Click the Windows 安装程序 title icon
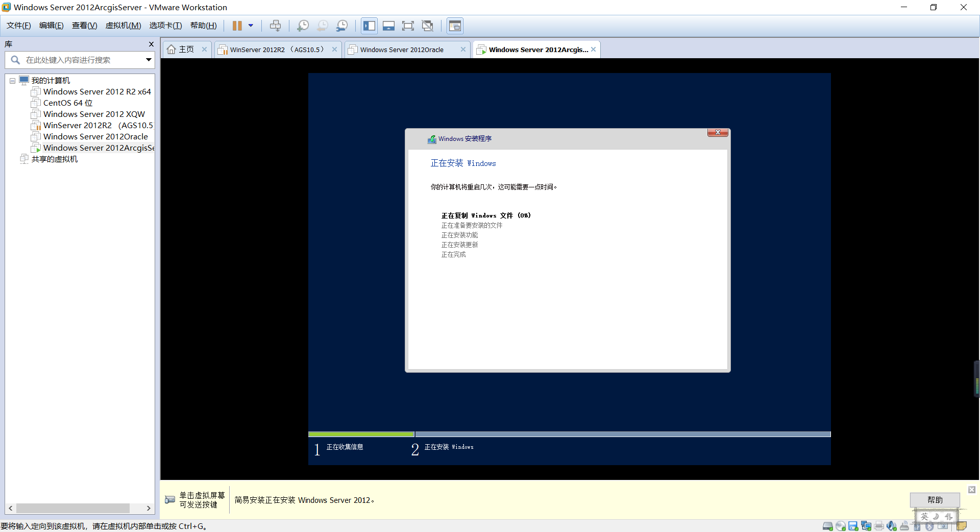980x532 pixels. point(432,139)
